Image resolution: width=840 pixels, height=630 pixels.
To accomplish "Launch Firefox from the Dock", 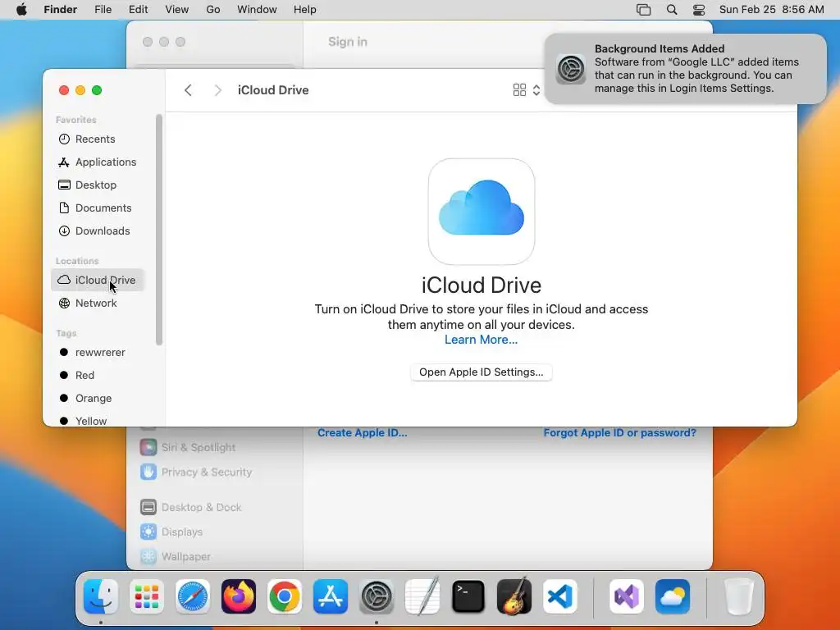I will coord(239,596).
